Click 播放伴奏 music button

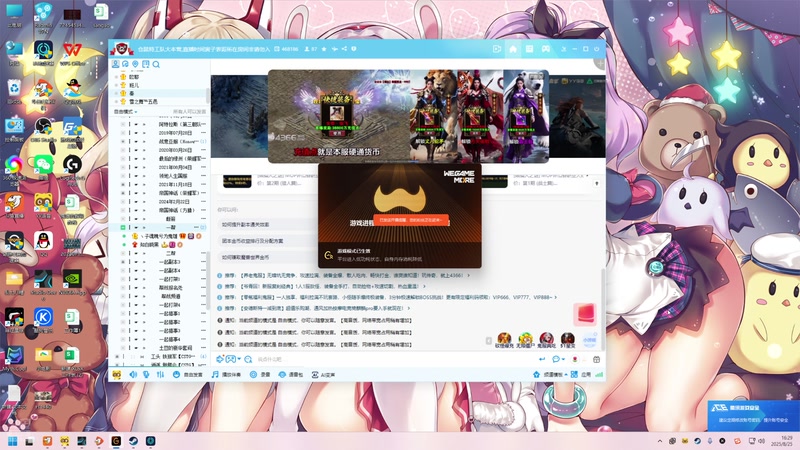coord(227,374)
